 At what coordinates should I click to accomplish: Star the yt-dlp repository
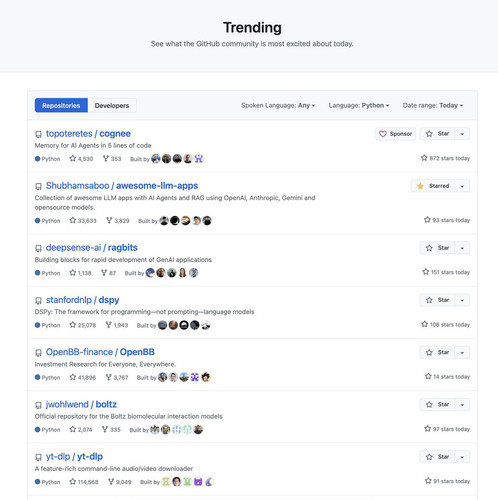pos(437,457)
